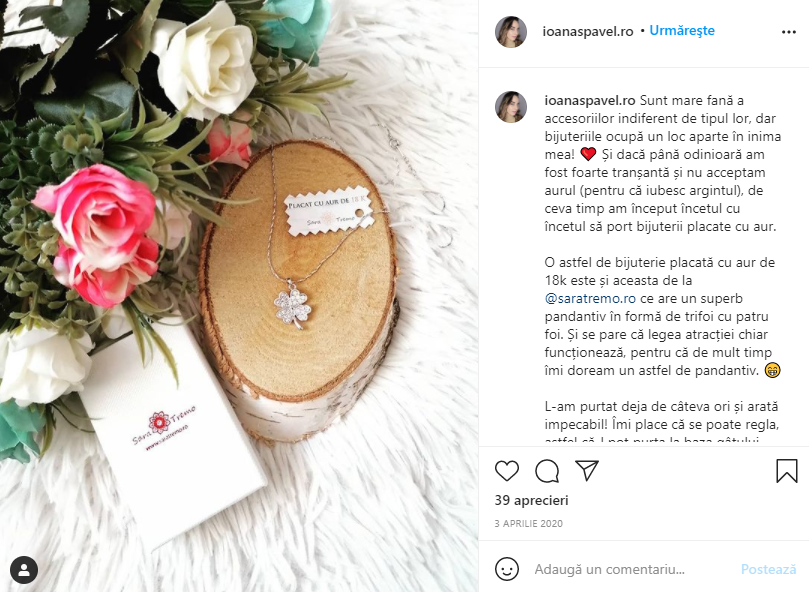Open the three-dot more options menu
The image size is (809, 592).
pyautogui.click(x=789, y=32)
